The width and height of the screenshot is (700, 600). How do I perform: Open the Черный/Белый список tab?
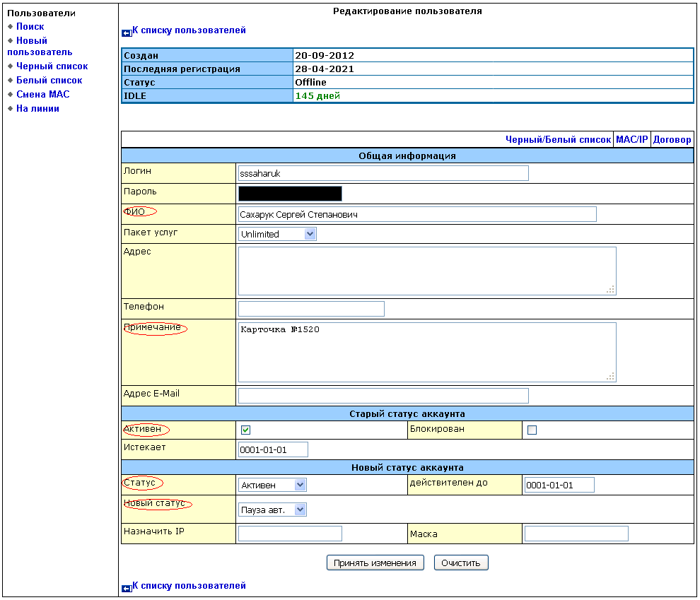pyautogui.click(x=558, y=140)
